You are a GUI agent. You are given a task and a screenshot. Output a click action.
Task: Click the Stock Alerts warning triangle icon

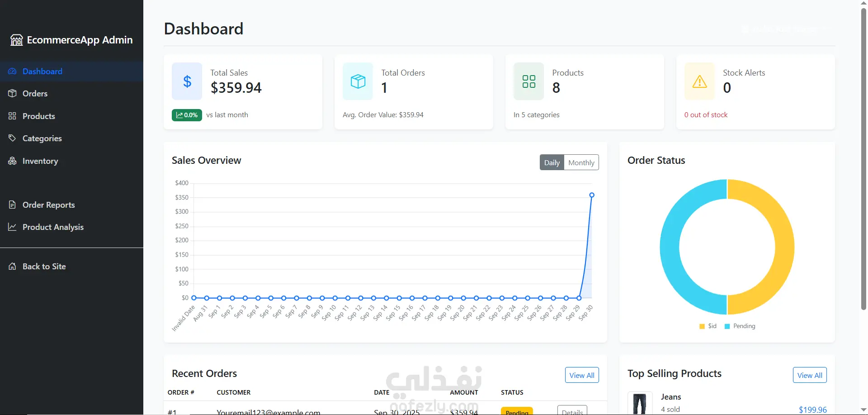(x=700, y=81)
